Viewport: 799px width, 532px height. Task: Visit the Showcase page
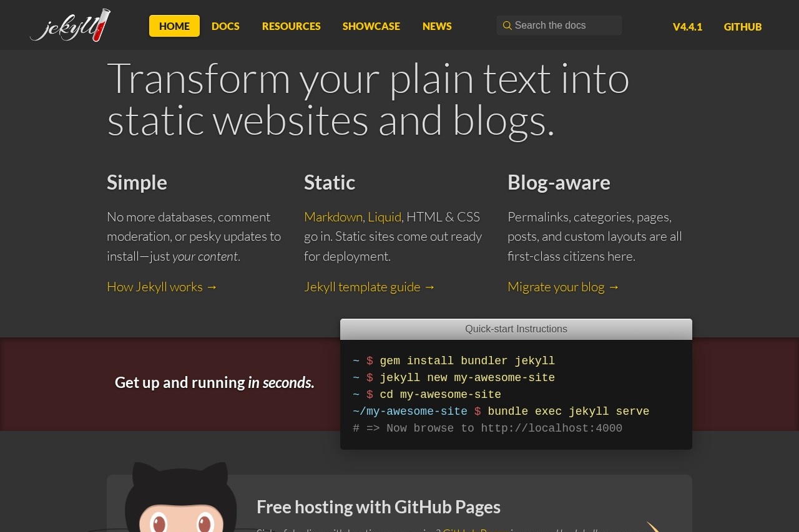pyautogui.click(x=371, y=26)
